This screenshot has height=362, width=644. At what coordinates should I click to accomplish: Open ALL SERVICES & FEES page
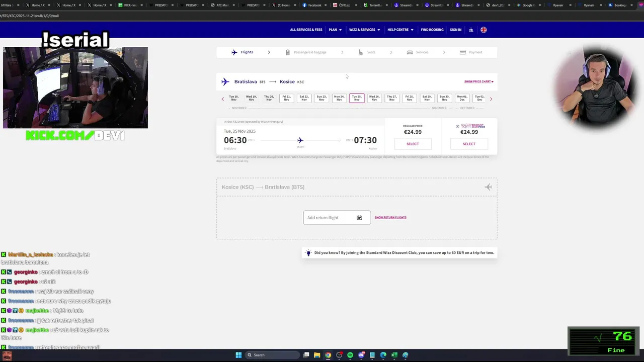(306, 30)
